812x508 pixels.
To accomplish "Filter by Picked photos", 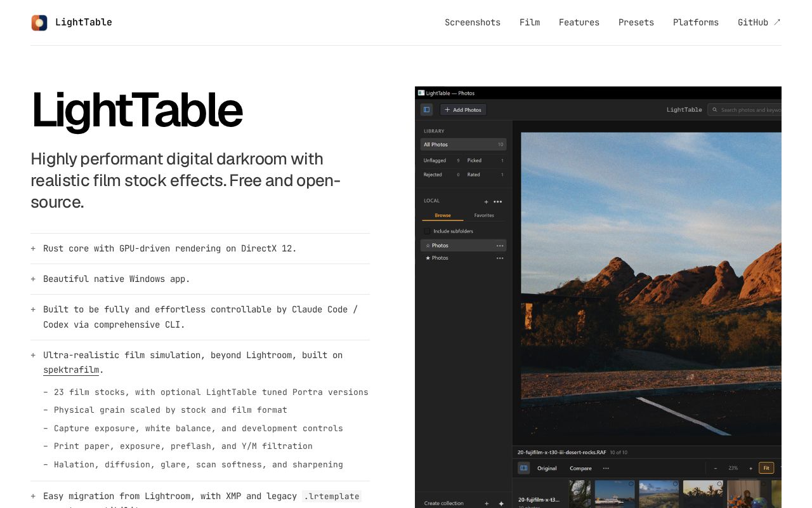I will [485, 161].
